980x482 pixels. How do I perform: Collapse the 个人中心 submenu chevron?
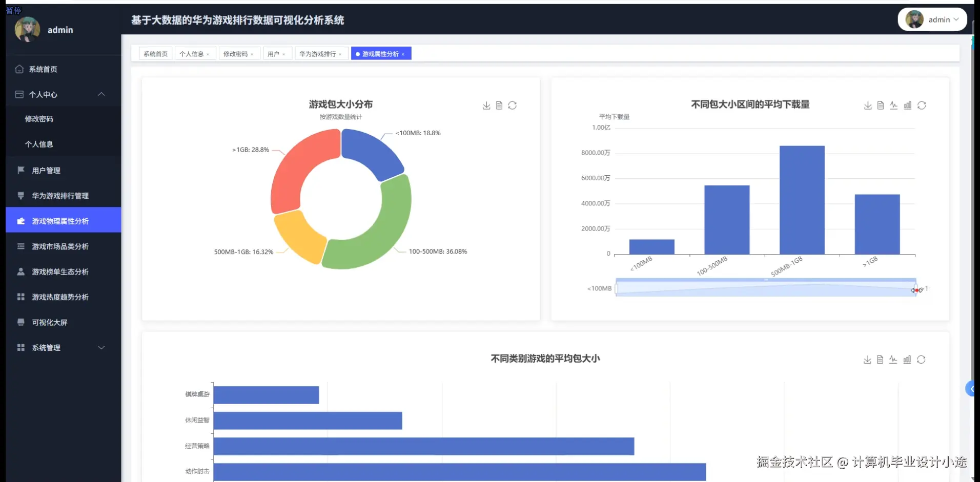click(x=101, y=94)
